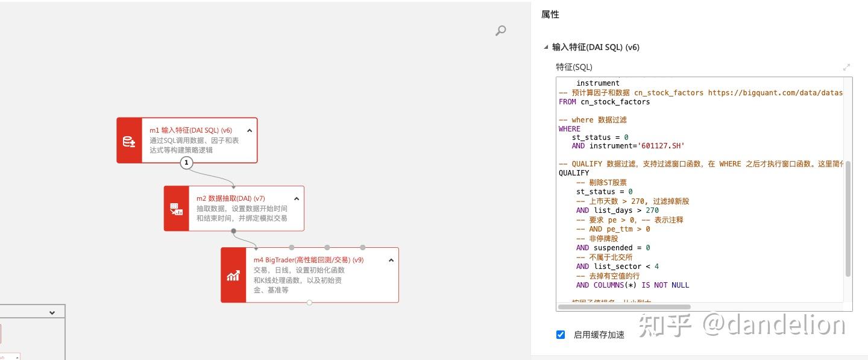
Task: Collapse the m2 数据抽取 node chevron
Action: [x=296, y=198]
